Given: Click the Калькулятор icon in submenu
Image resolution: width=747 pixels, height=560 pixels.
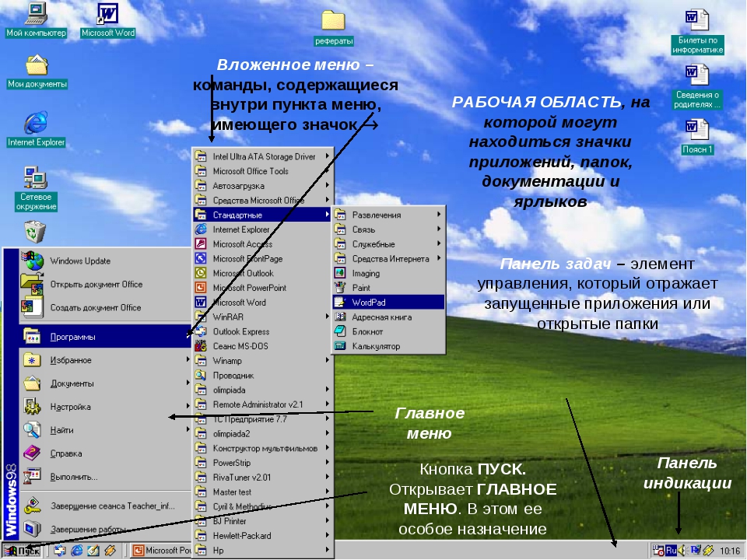Looking at the screenshot, I should coord(340,346).
